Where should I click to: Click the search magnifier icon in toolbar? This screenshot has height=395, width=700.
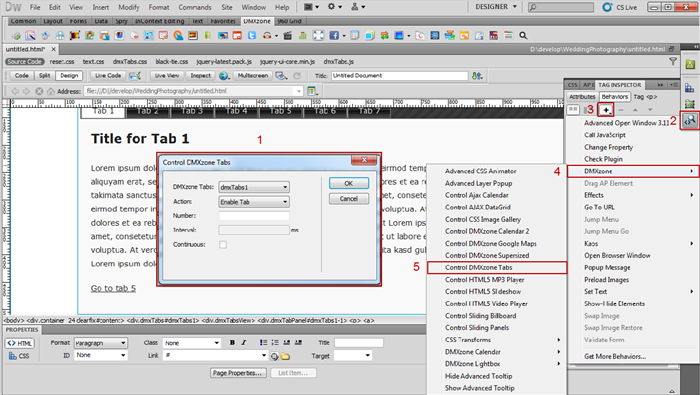523,35
